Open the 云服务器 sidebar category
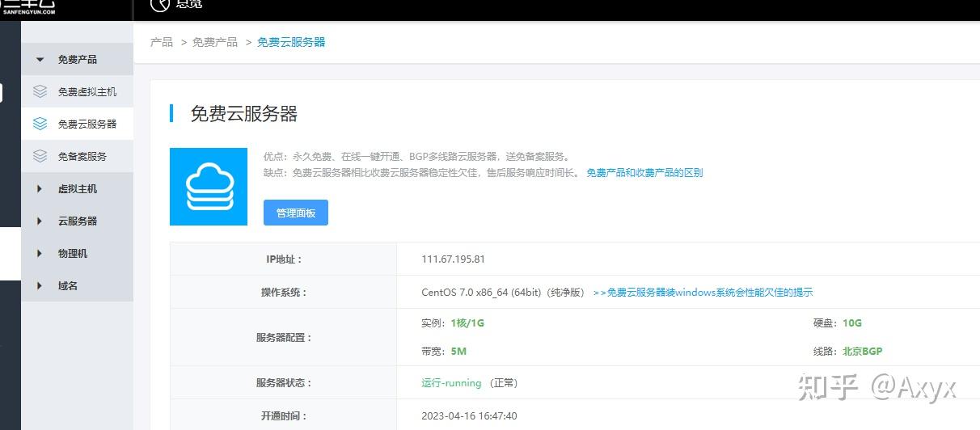980x430 pixels. click(78, 221)
